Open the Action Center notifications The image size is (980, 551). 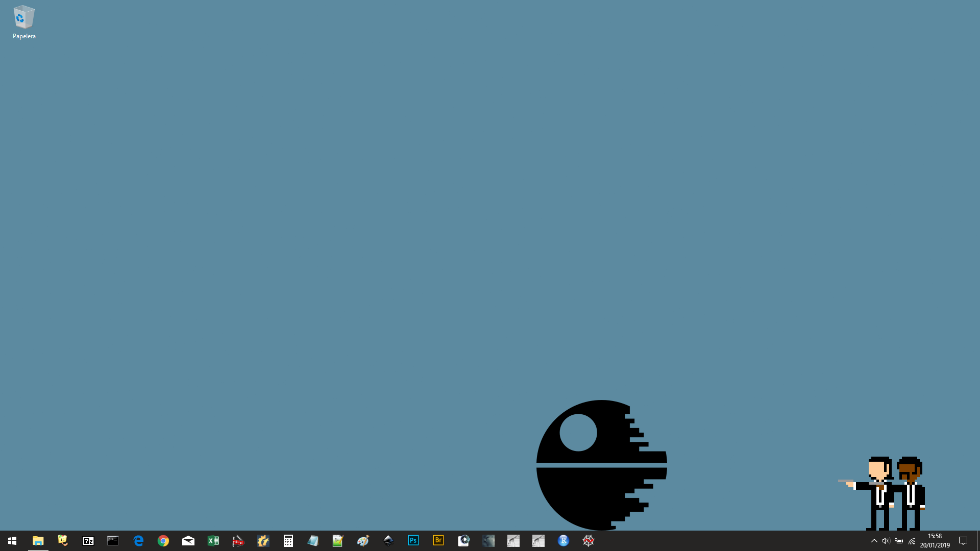pyautogui.click(x=963, y=541)
